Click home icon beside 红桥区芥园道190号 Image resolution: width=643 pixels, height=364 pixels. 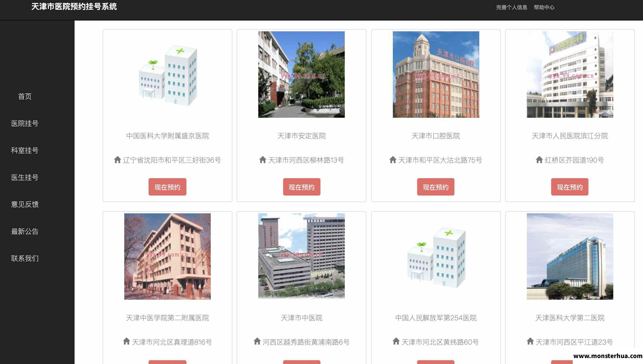click(x=539, y=160)
